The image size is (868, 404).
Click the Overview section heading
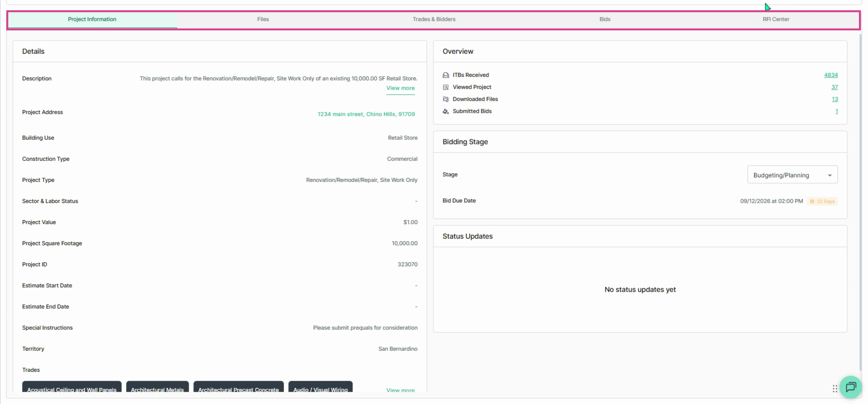point(458,51)
